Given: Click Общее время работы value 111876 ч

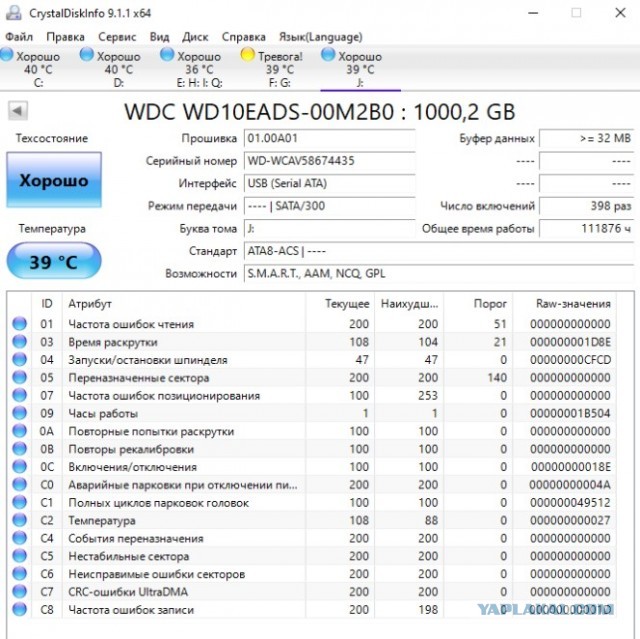Looking at the screenshot, I should tap(587, 229).
